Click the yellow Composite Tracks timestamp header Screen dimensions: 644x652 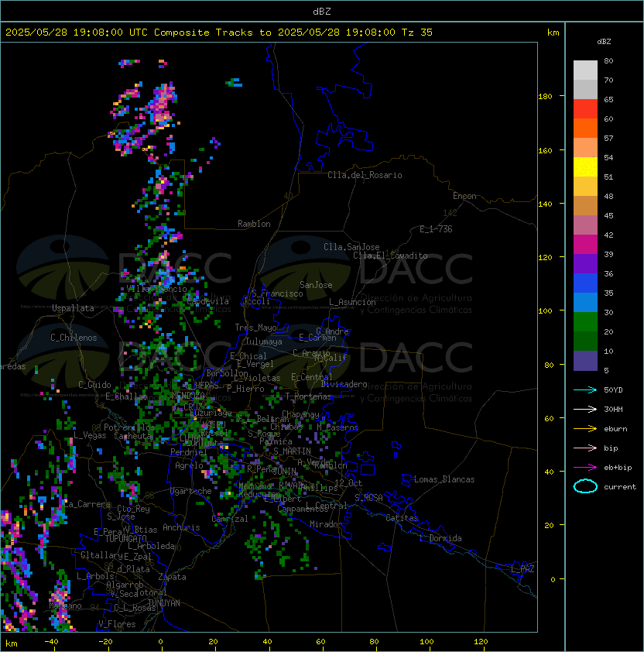(219, 33)
